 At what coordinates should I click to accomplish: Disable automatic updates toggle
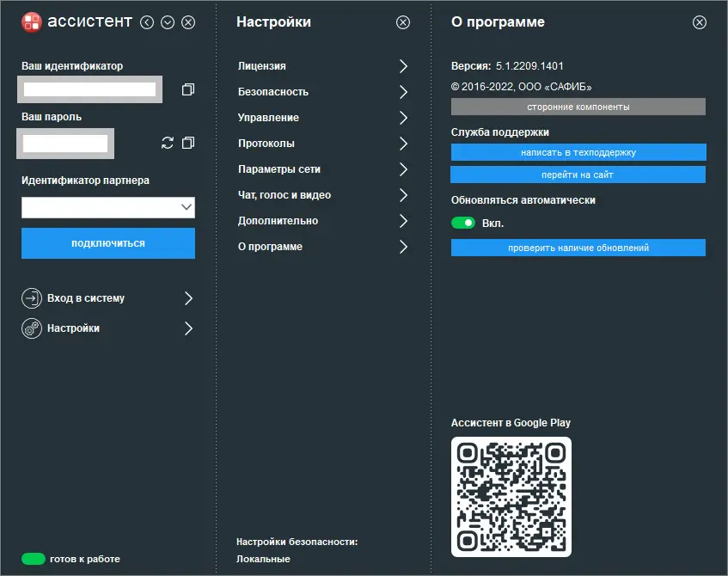point(463,224)
